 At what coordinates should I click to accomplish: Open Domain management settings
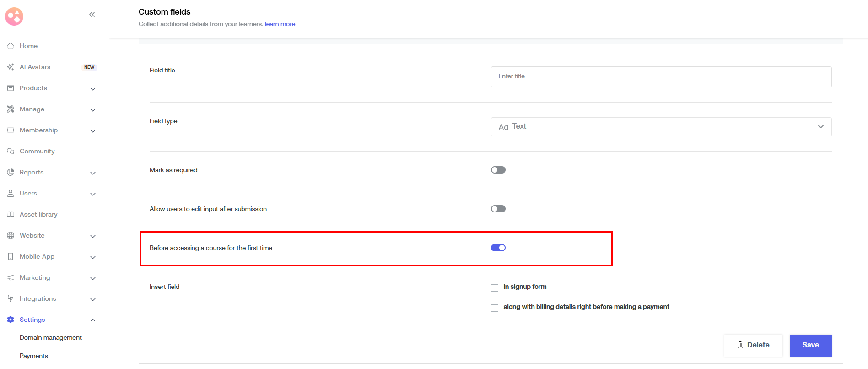[51, 337]
